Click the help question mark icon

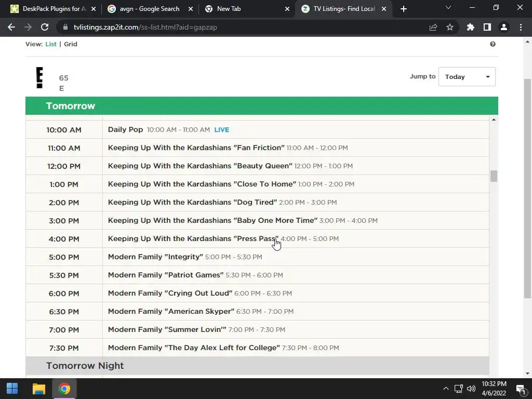493,44
